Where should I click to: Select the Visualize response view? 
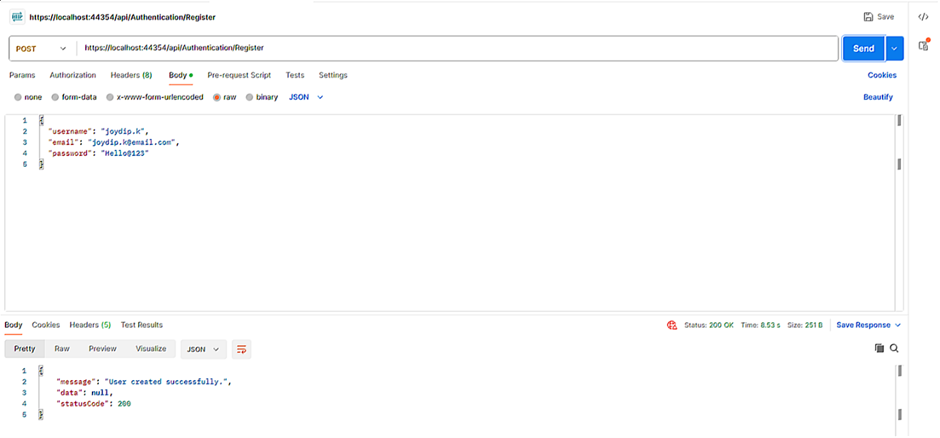tap(151, 349)
